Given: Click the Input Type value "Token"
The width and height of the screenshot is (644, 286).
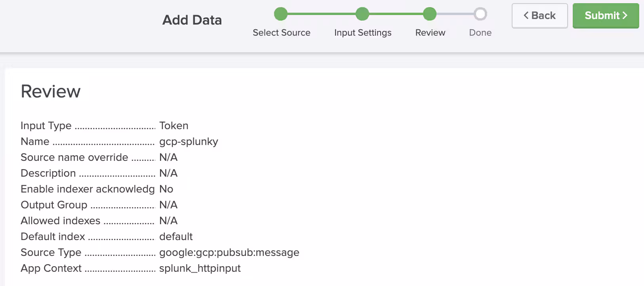Looking at the screenshot, I should [174, 126].
